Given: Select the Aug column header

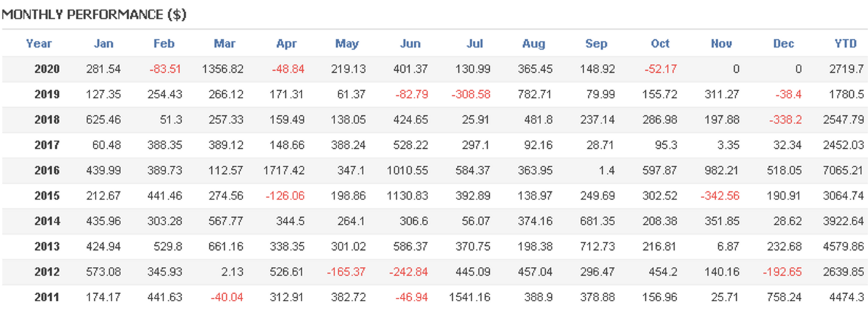Looking at the screenshot, I should click(x=534, y=44).
